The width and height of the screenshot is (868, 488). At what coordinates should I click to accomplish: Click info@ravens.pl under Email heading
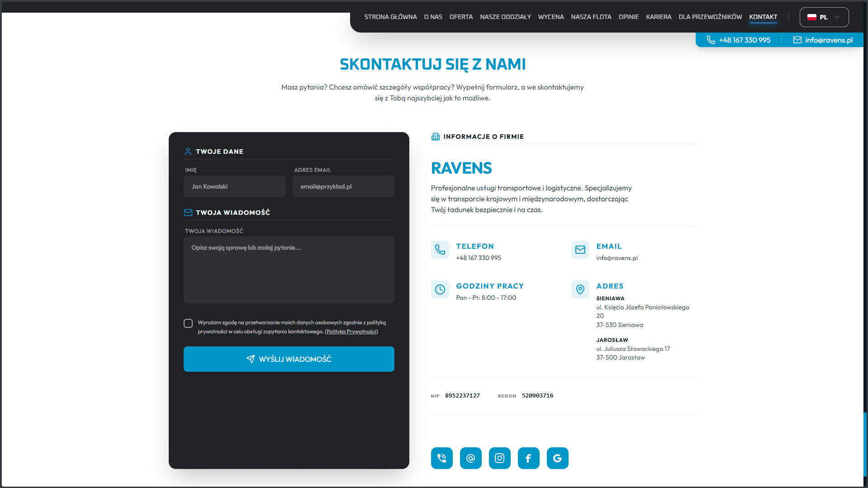617,258
